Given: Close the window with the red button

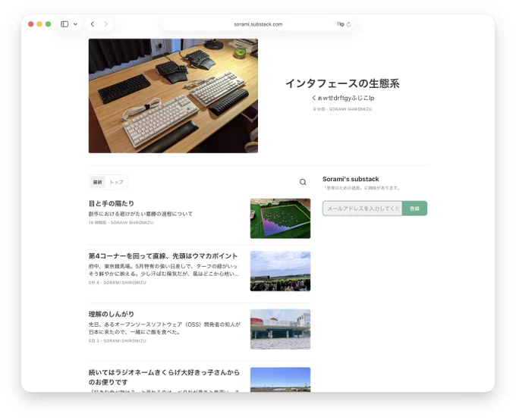Looking at the screenshot, I should [31, 24].
